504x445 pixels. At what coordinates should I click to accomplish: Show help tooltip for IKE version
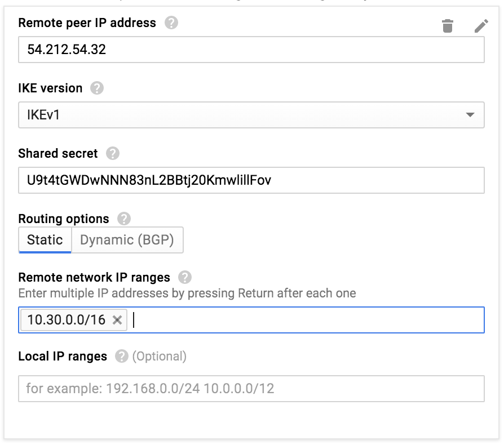pyautogui.click(x=97, y=88)
